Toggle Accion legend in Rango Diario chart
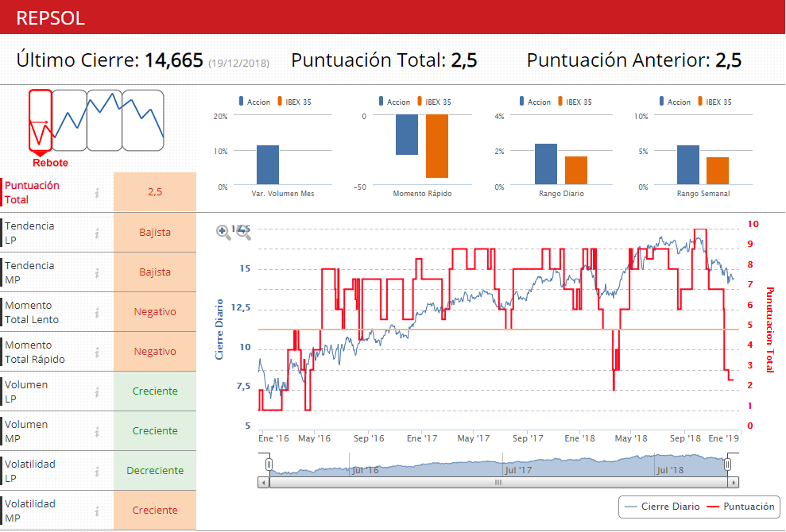This screenshot has height=532, width=786. [535, 102]
